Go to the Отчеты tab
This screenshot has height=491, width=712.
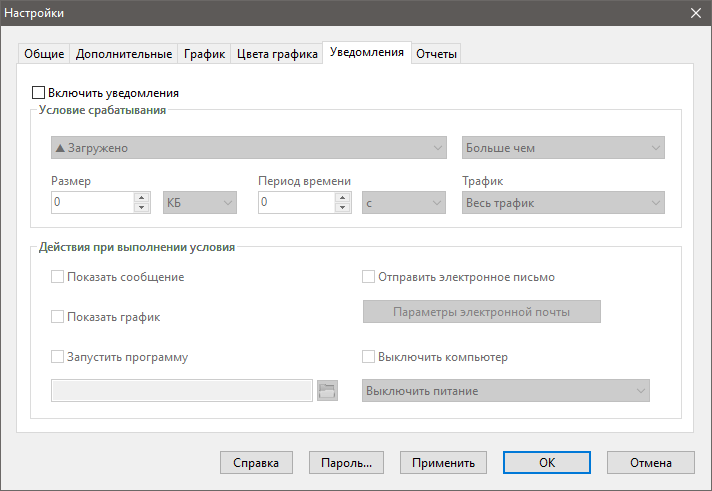pyautogui.click(x=436, y=54)
